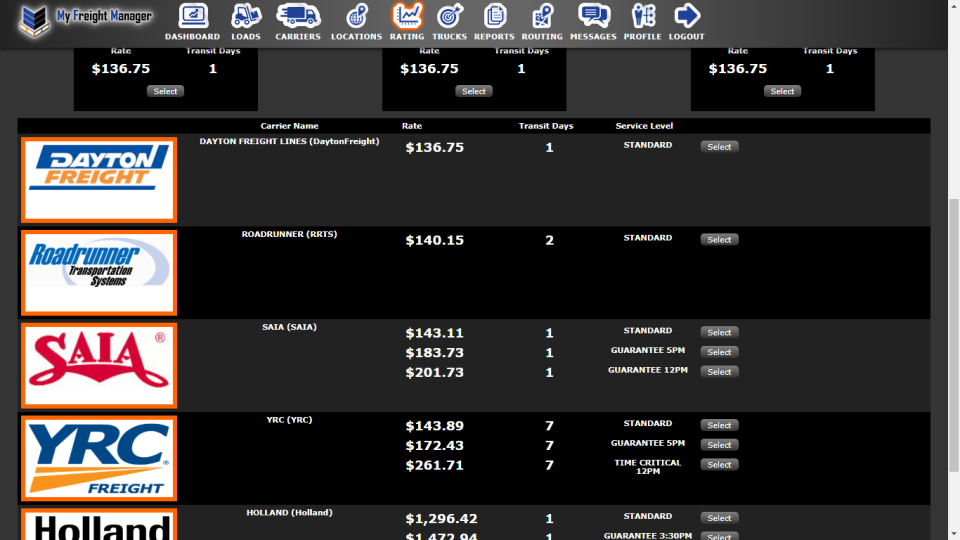Open the Rating chart icon
The image size is (960, 540).
(407, 16)
